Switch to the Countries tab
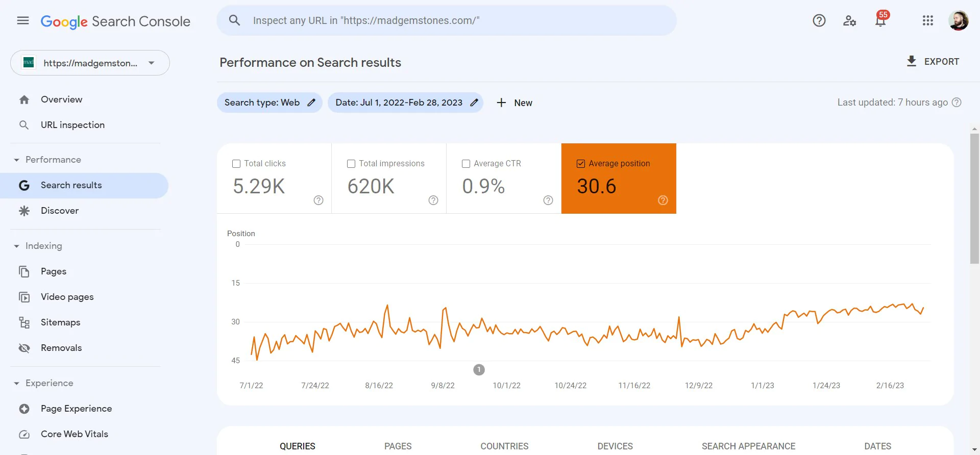The height and width of the screenshot is (455, 980). click(504, 446)
